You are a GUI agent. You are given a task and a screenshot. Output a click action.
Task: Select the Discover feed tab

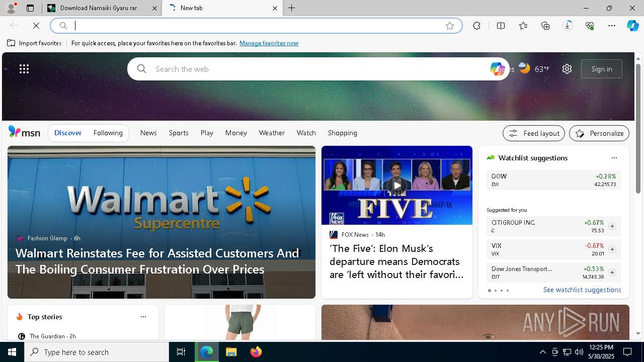click(68, 133)
